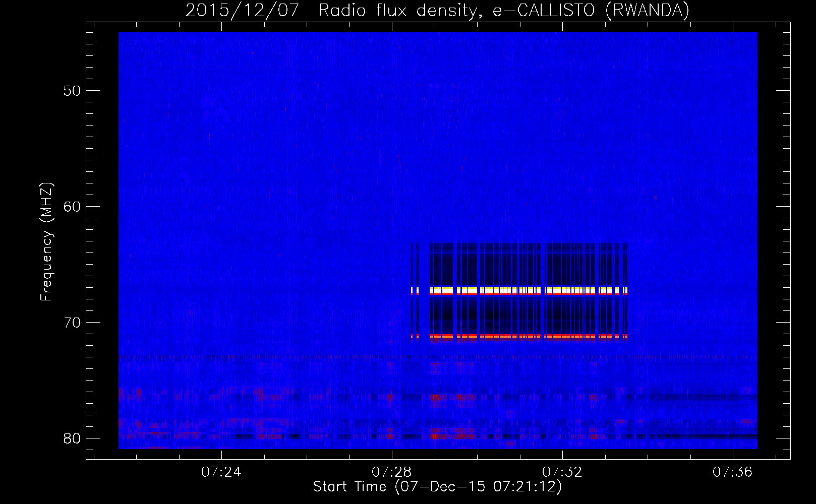This screenshot has height=504, width=816.
Task: Click the 70 frequency tick label
Action: [x=72, y=323]
